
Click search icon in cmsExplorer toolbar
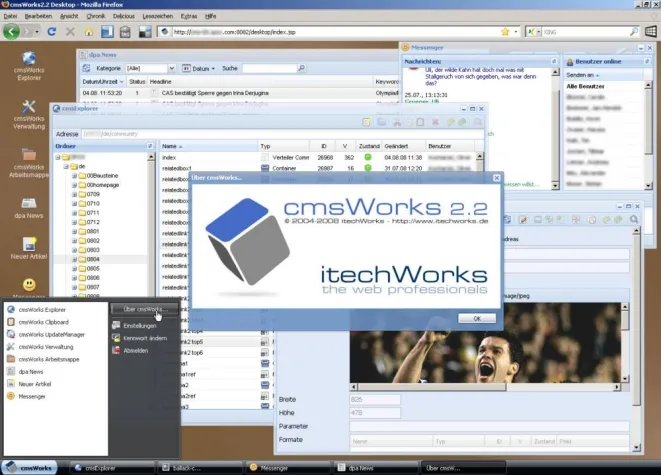point(478,122)
